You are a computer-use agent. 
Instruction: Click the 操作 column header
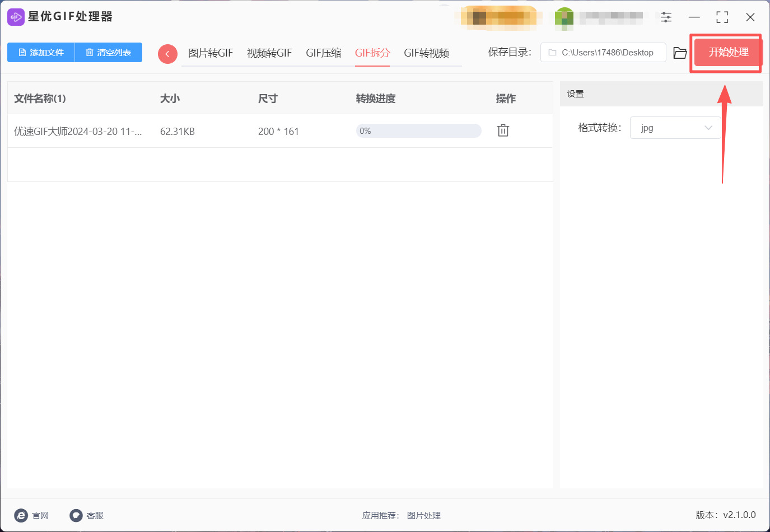click(x=506, y=99)
